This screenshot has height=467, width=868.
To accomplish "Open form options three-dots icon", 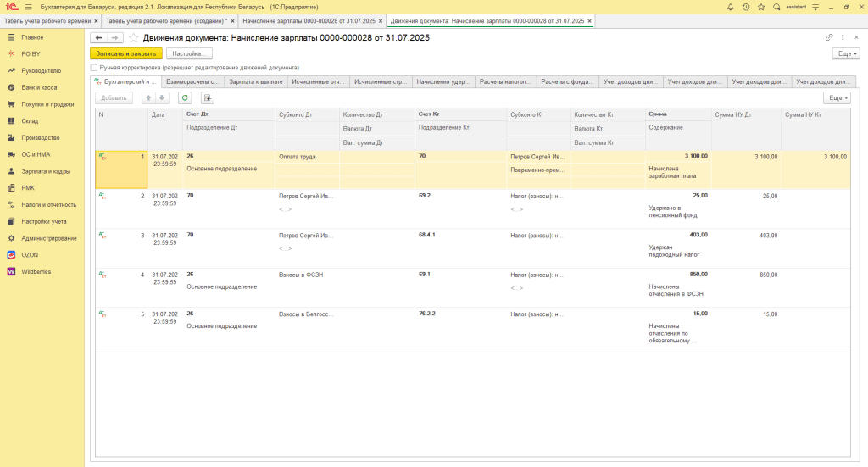I will [843, 37].
